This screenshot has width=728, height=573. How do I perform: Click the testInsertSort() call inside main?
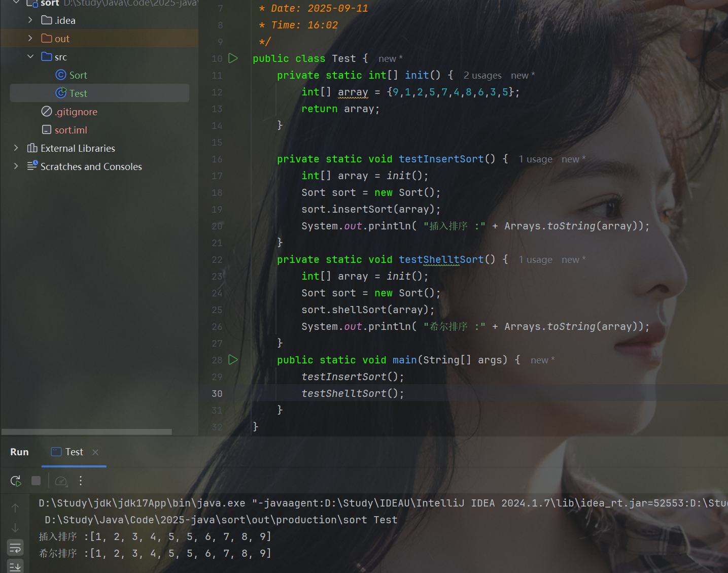pyautogui.click(x=353, y=377)
